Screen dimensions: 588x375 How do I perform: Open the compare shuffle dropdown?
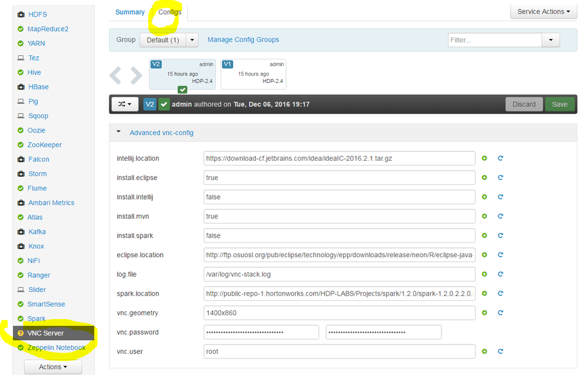125,104
